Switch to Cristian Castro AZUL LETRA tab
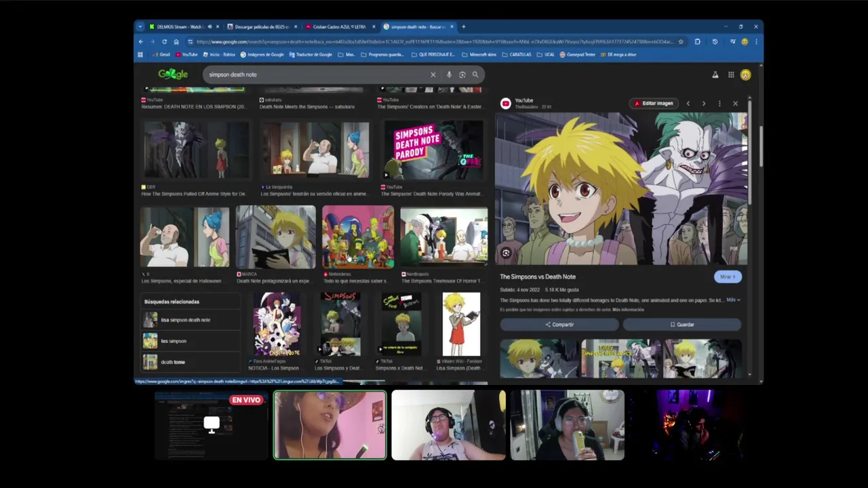 tap(339, 26)
